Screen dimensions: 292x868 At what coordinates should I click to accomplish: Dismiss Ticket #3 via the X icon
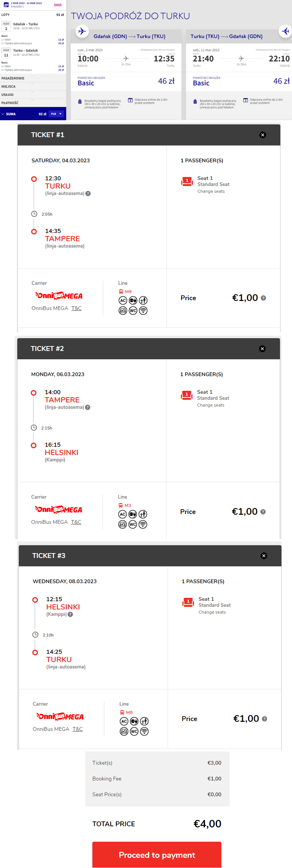click(x=264, y=556)
